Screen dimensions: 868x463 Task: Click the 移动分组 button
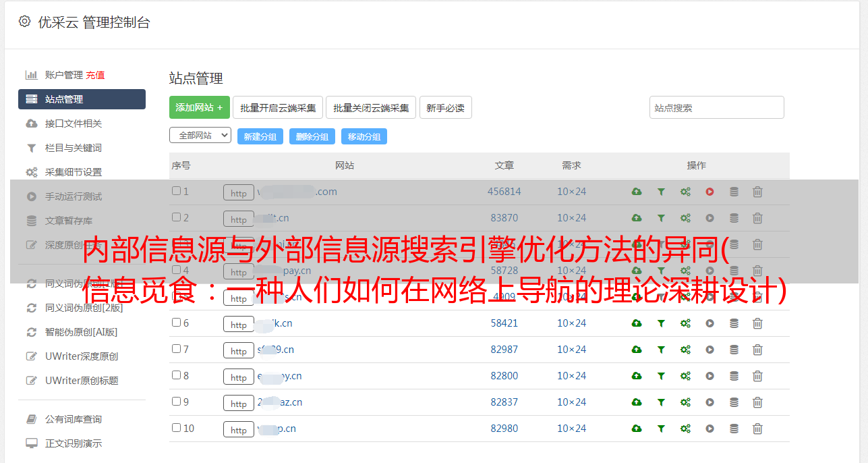364,136
